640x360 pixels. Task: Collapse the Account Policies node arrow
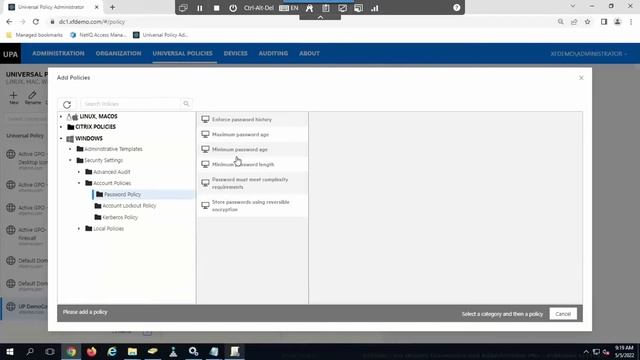(x=79, y=183)
